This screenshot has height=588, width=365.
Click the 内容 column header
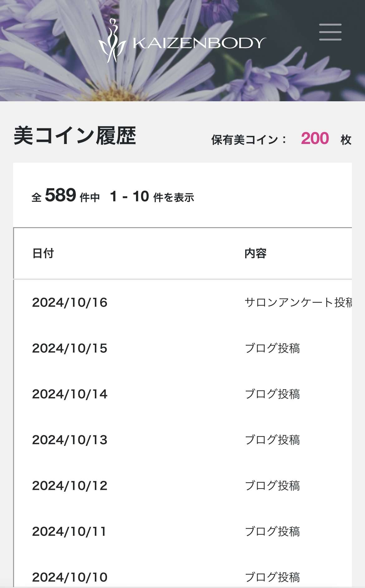click(x=255, y=253)
